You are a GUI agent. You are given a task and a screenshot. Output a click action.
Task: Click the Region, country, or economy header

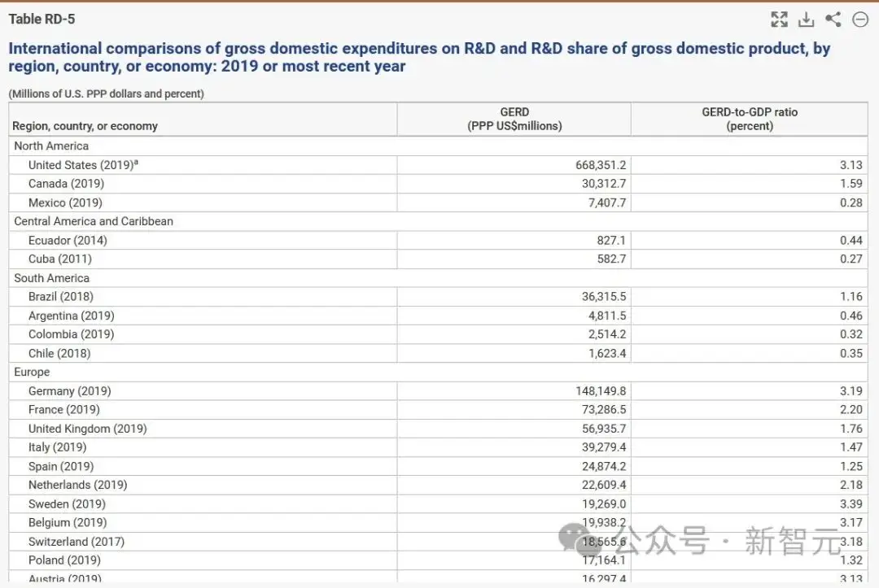(85, 126)
